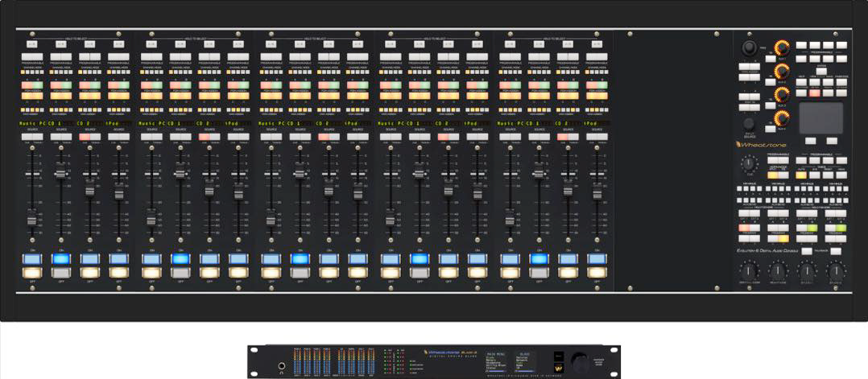
Task: Click the bottom-right rotary knob of master section
Action: click(x=836, y=272)
